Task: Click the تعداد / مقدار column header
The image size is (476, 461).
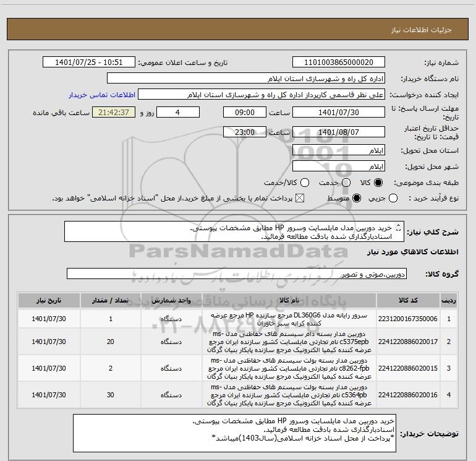Action: 111,300
